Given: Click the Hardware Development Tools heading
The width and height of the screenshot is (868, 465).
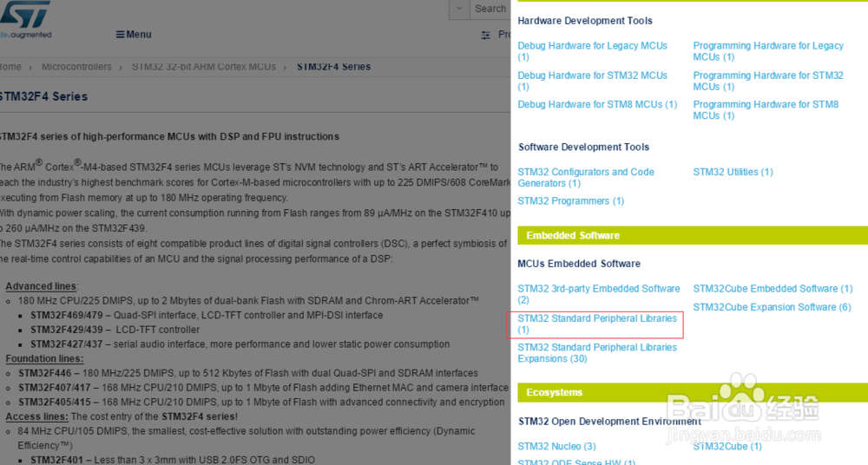Looking at the screenshot, I should click(585, 21).
